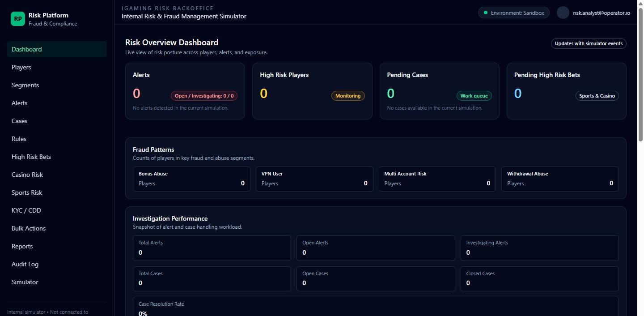Click the Investigating Alerts metric box
Viewport: 644px width, 316px height.
540,248
